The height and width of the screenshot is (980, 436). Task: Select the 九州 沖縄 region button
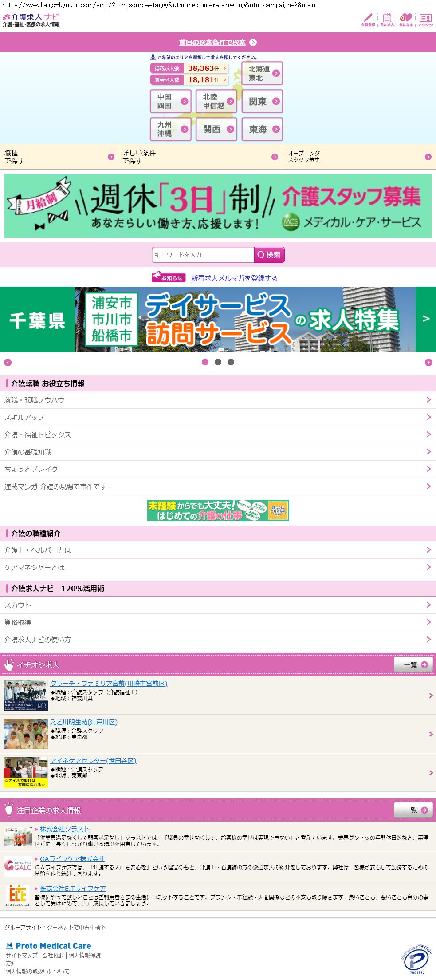pos(171,129)
